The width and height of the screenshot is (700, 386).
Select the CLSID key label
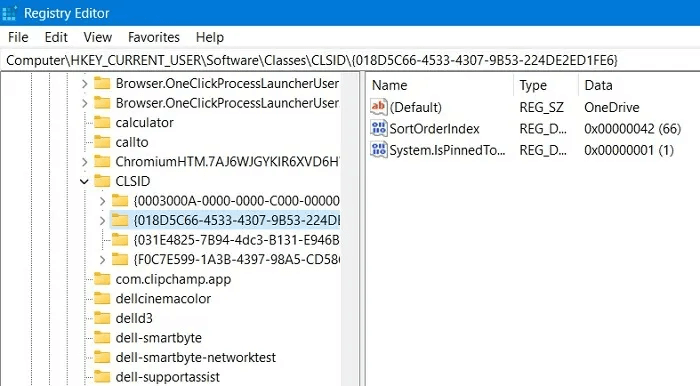pos(133,181)
